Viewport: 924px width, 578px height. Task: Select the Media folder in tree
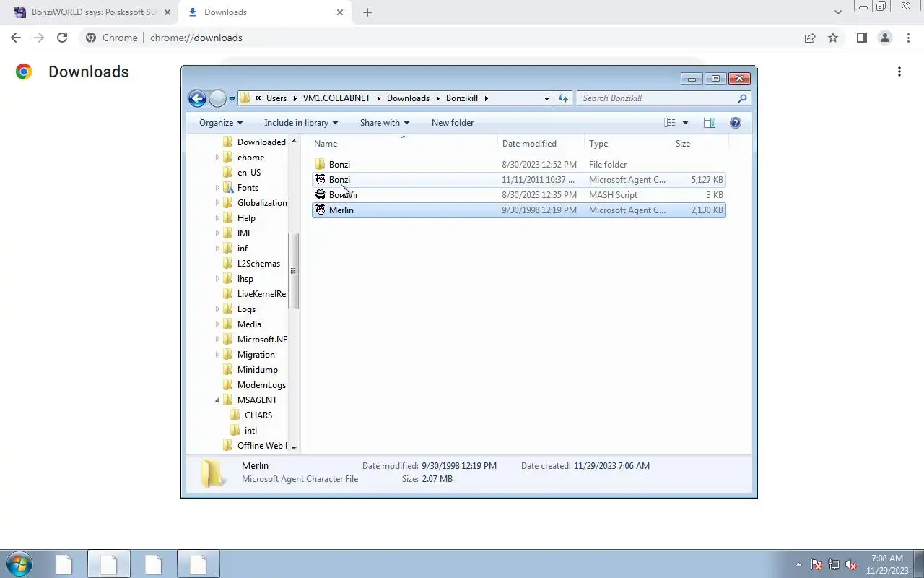coord(249,324)
